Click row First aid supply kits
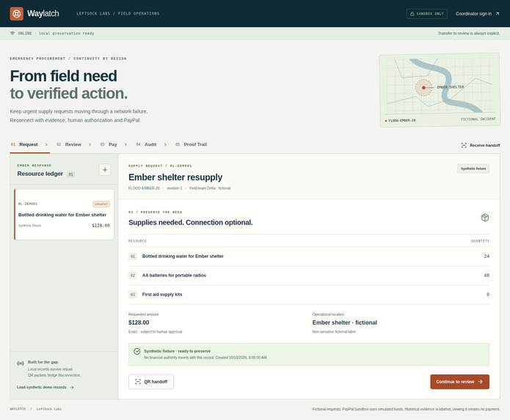The image size is (510, 420). 309,294
